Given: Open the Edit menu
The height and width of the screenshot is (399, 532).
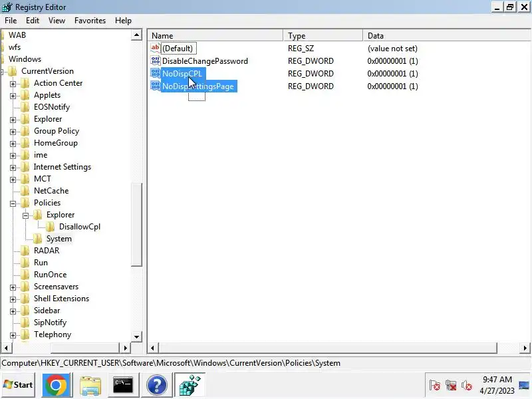Looking at the screenshot, I should point(33,21).
